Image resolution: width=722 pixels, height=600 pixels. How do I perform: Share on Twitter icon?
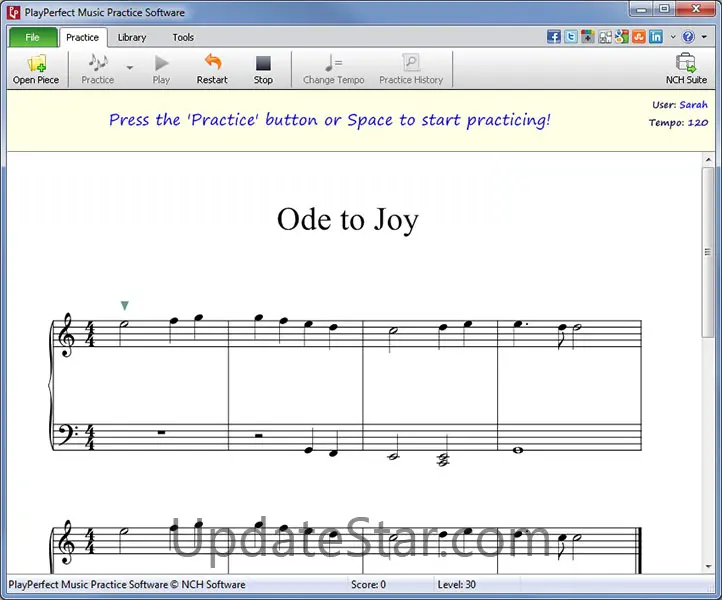click(x=571, y=37)
